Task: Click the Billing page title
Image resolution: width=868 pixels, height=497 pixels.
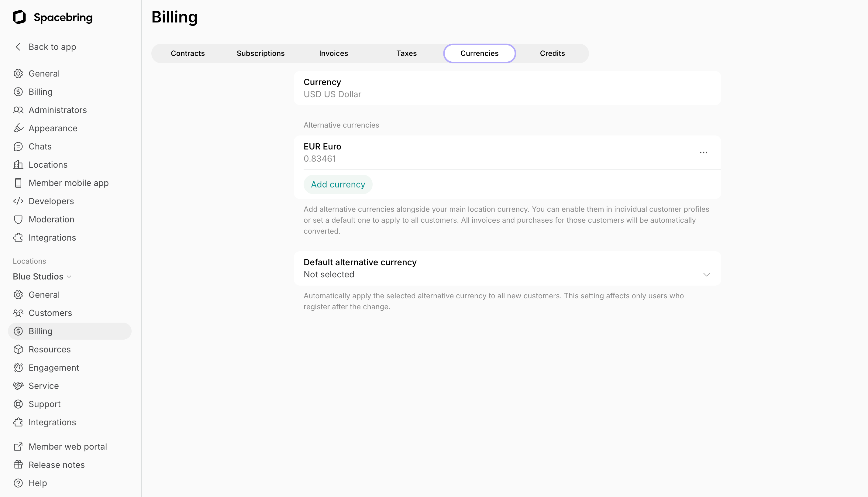Action: (174, 17)
